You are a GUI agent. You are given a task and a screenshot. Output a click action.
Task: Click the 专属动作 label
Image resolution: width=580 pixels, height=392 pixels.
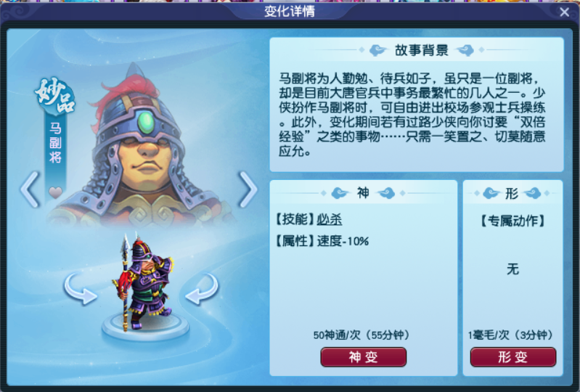(x=512, y=221)
